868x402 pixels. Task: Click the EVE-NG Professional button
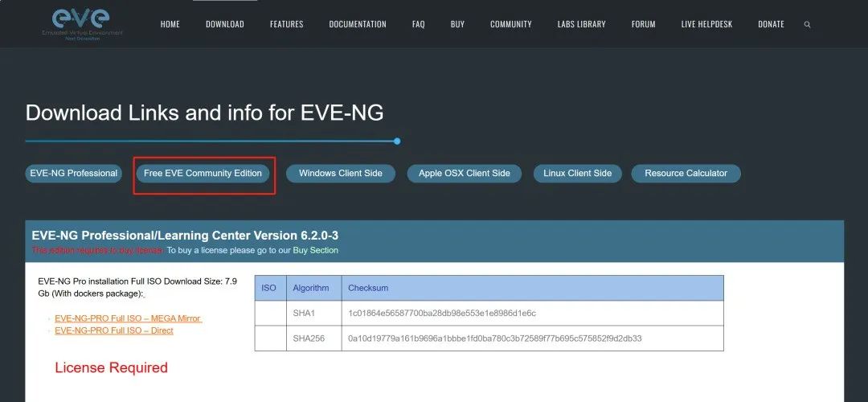coord(74,174)
